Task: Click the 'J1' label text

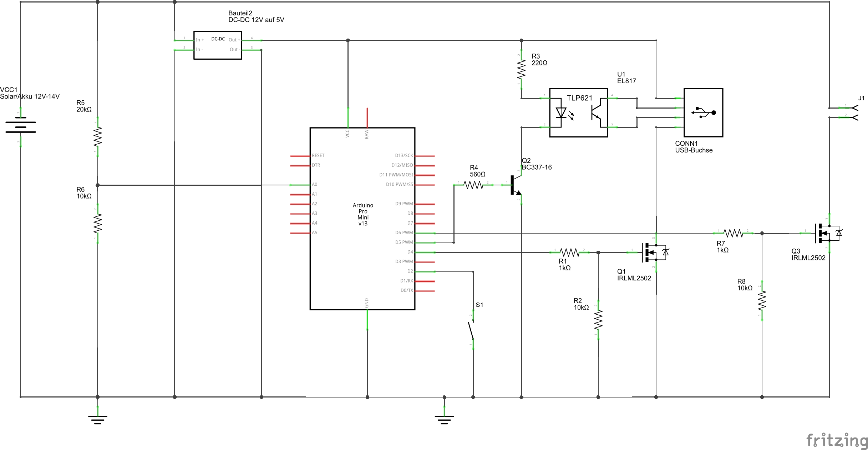Action: tap(861, 98)
